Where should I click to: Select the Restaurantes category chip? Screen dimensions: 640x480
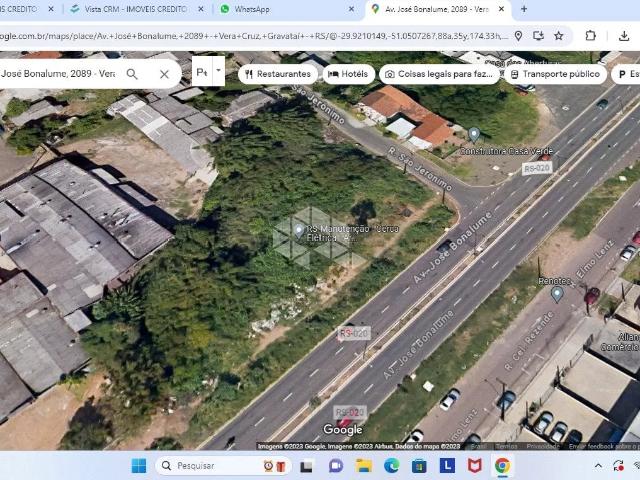click(278, 74)
